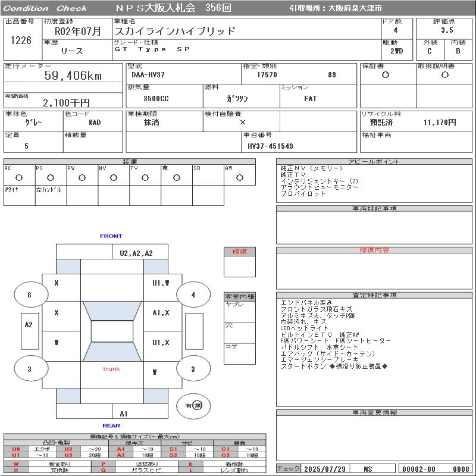Select the Wタイヤ equipment cell
The width and height of the screenshot is (476, 476).
point(20,195)
